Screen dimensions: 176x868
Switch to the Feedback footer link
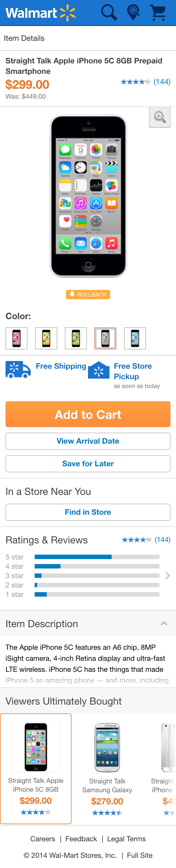click(81, 839)
